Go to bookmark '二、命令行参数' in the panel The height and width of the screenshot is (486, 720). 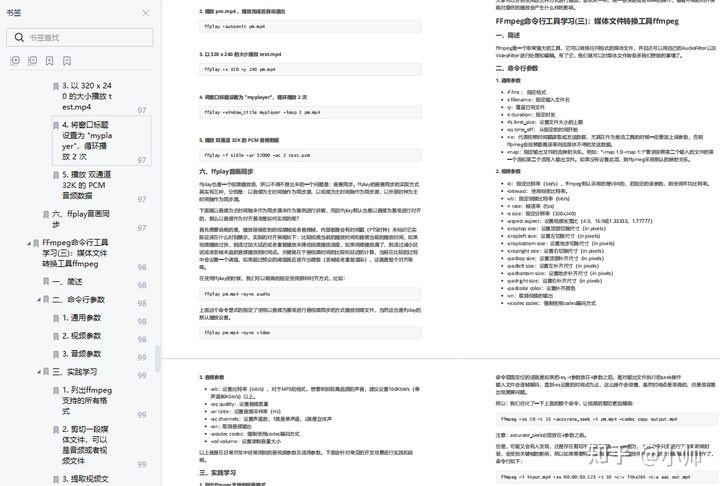pyautogui.click(x=79, y=300)
